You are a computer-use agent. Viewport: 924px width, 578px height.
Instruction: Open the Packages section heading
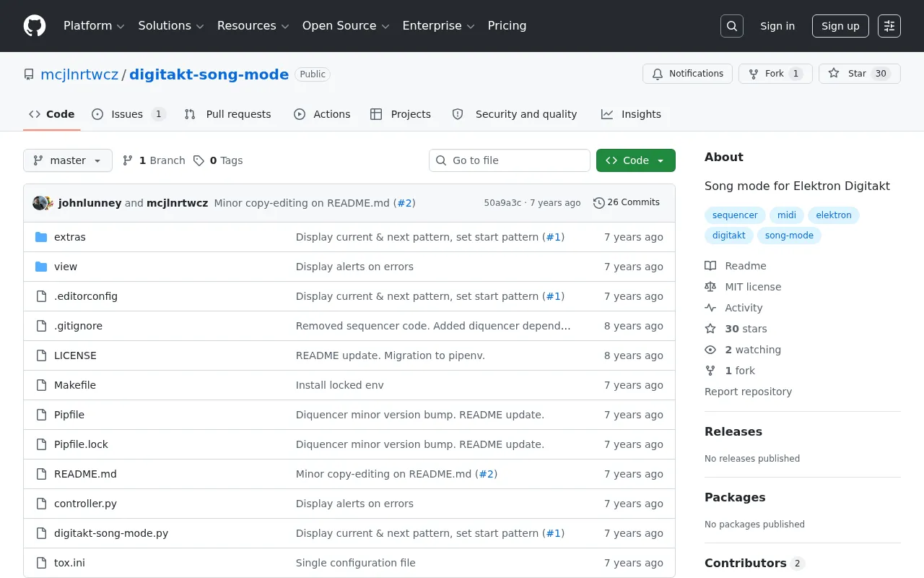point(735,497)
